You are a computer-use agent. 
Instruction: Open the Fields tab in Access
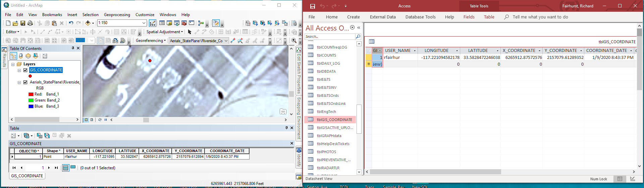click(469, 17)
